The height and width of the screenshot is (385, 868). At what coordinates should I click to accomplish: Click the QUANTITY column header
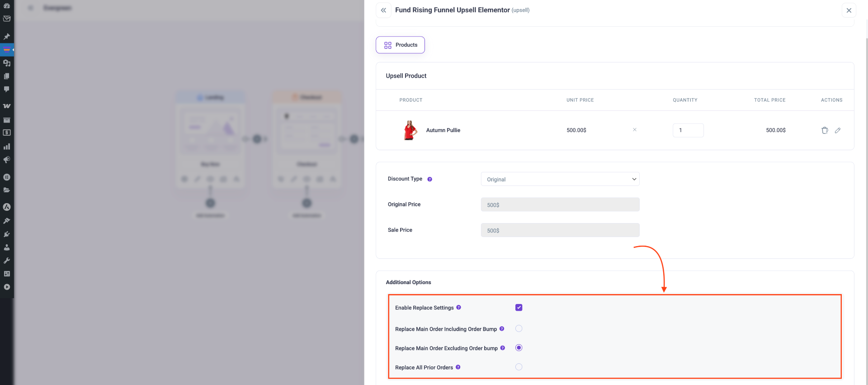(685, 100)
